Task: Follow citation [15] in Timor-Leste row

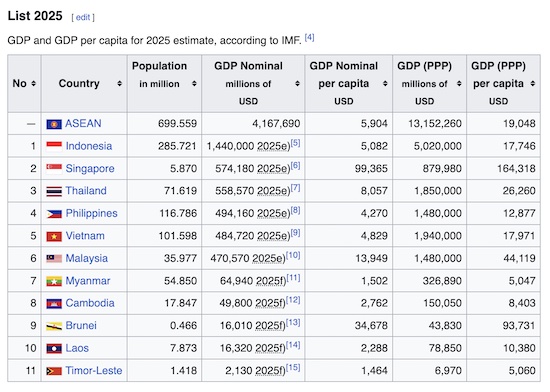Action: click(293, 367)
